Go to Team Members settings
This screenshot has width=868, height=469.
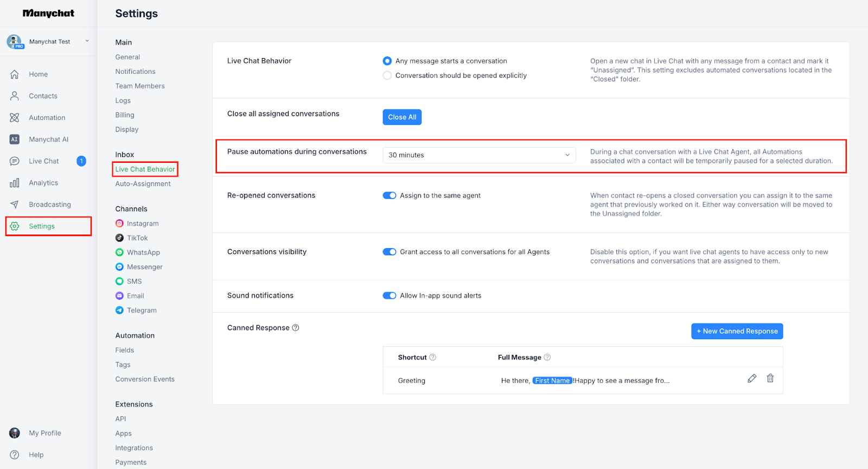[140, 86]
